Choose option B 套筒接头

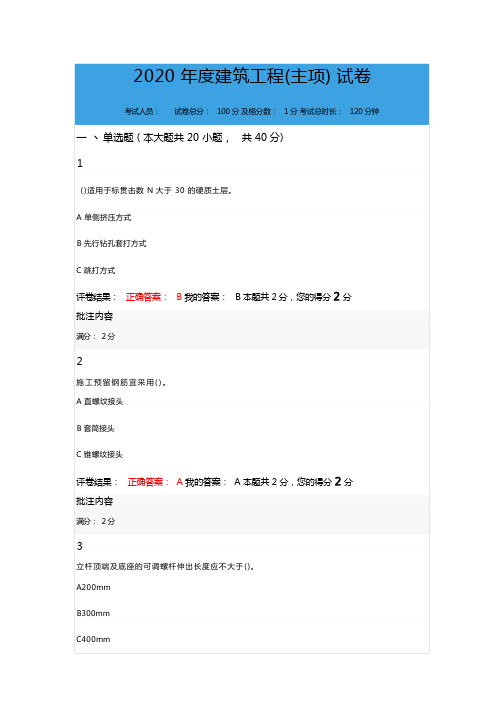click(x=96, y=428)
